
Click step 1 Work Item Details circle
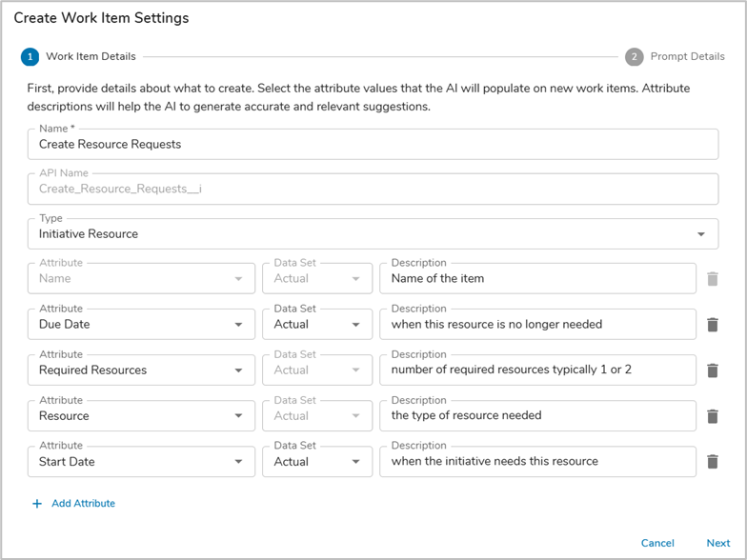tap(30, 57)
